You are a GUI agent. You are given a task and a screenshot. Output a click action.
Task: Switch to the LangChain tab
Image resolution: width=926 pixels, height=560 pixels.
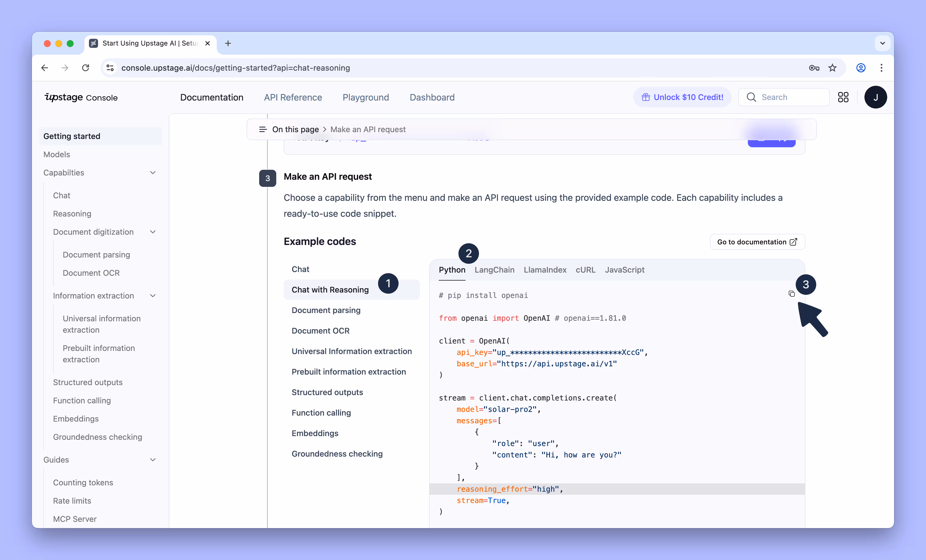[494, 270]
